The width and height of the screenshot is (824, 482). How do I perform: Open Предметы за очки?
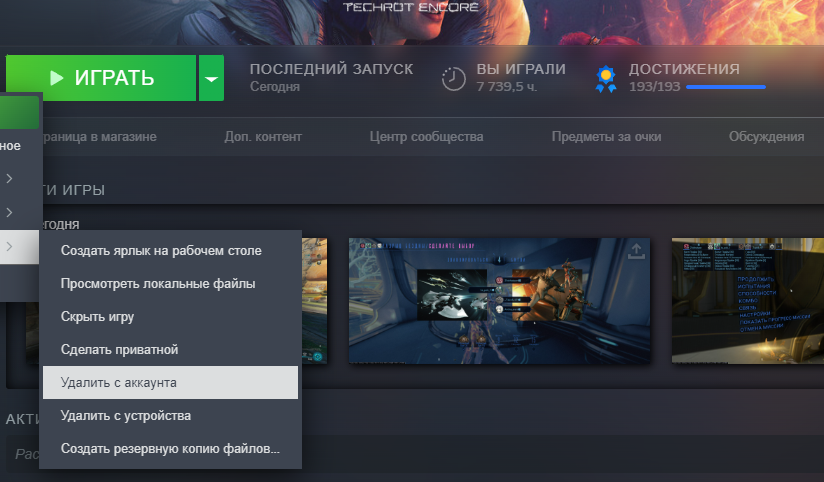[606, 137]
